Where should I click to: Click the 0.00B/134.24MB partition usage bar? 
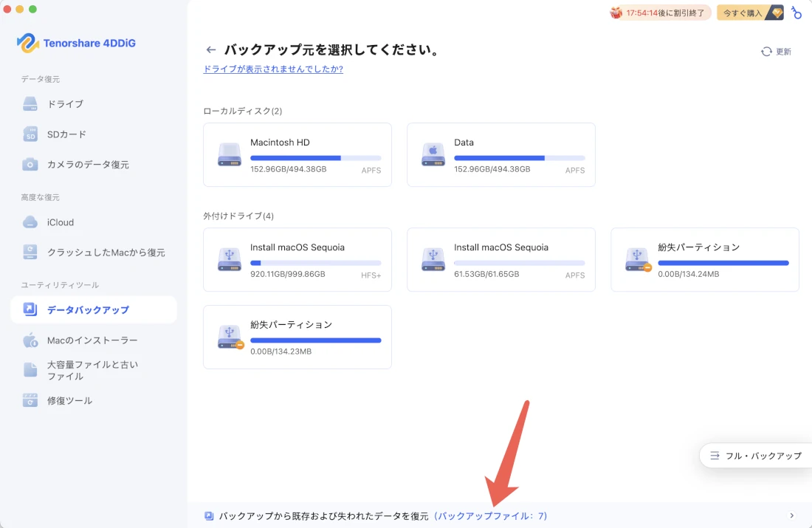(x=723, y=263)
